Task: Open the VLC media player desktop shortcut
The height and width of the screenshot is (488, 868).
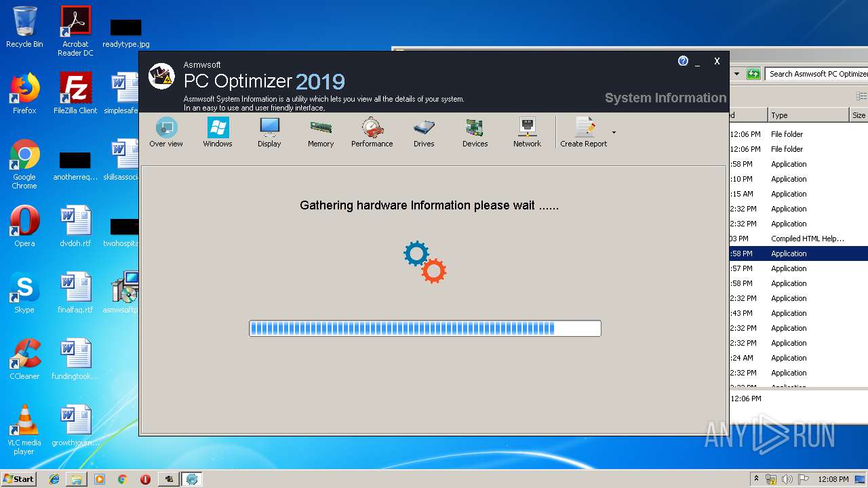Action: 24,430
